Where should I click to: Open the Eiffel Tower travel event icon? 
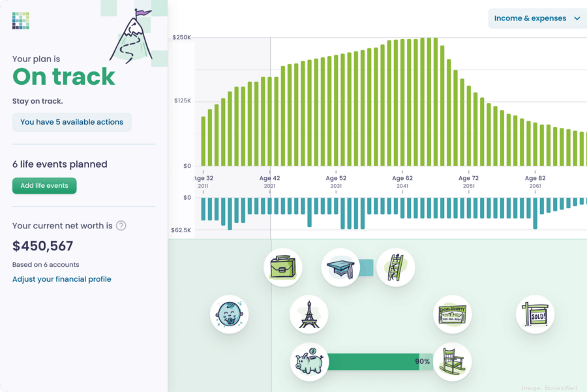pyautogui.click(x=309, y=314)
